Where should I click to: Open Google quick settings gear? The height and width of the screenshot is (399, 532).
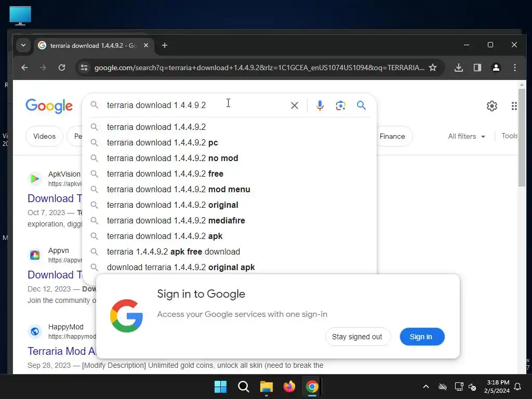(x=491, y=106)
